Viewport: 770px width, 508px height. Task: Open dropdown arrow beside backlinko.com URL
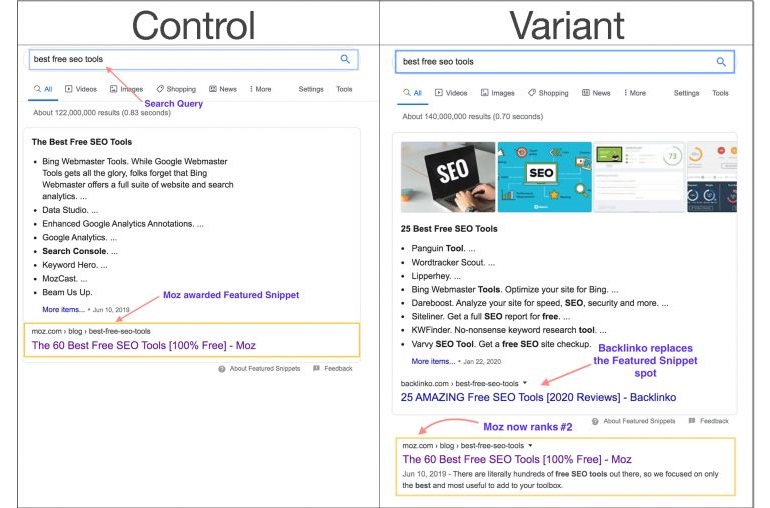pos(526,383)
